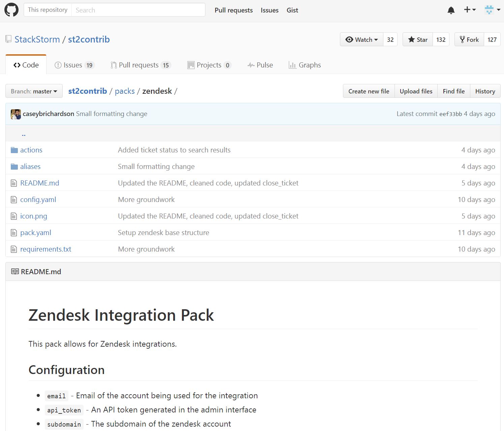Click the Zendesk Integration Pack heading

(121, 315)
